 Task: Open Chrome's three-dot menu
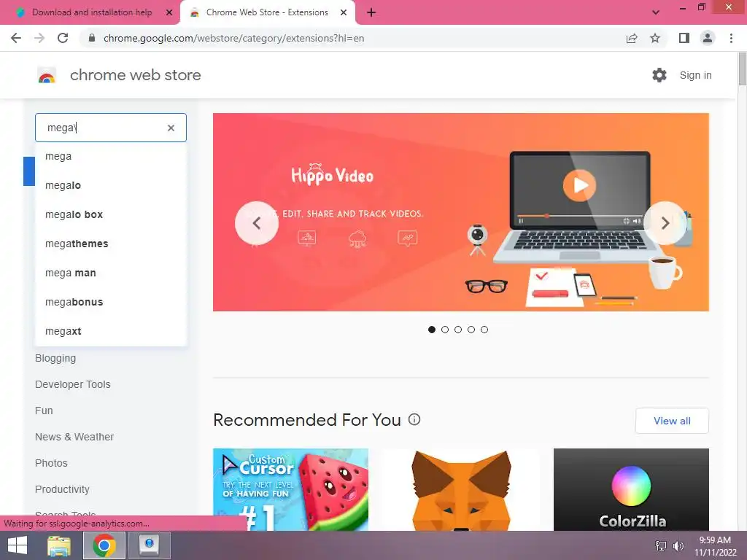click(x=731, y=38)
